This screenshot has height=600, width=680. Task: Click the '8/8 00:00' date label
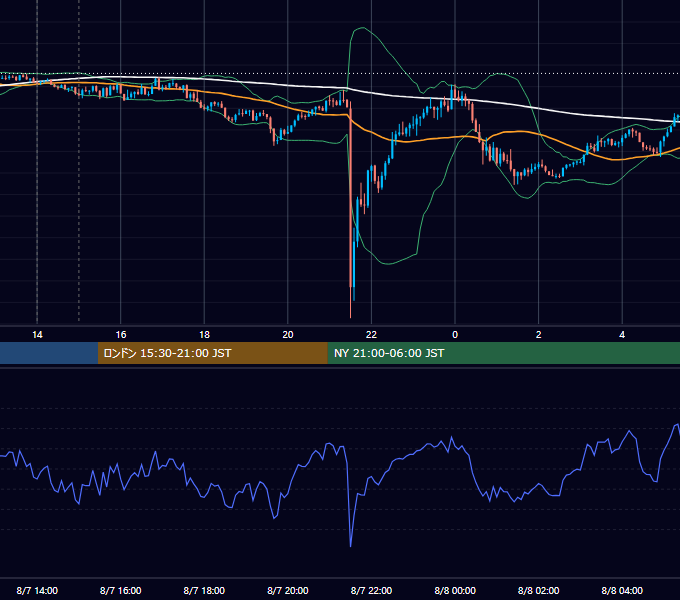click(x=455, y=590)
